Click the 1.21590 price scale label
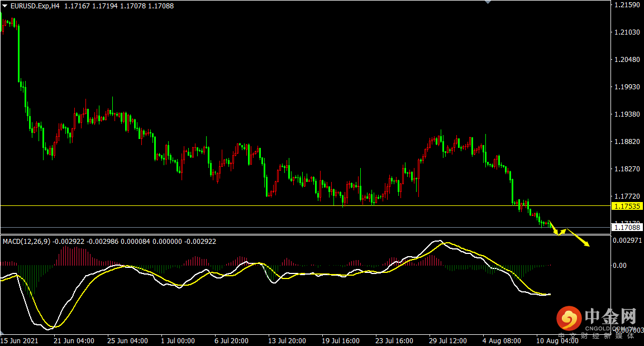The image size is (644, 346). coord(627,5)
